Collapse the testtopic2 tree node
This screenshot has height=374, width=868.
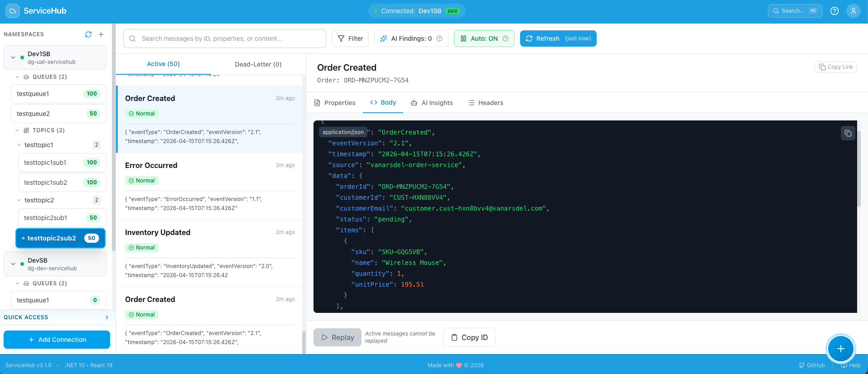tap(19, 200)
